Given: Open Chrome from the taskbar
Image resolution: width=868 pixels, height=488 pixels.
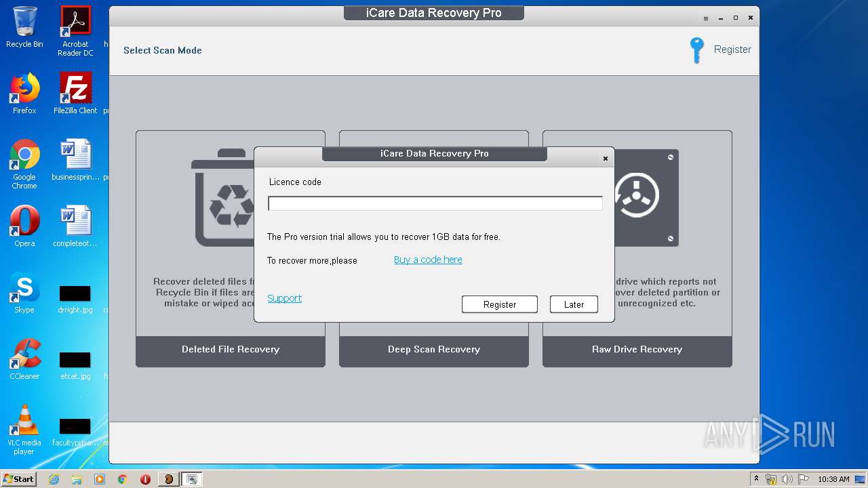Looking at the screenshot, I should 123,479.
